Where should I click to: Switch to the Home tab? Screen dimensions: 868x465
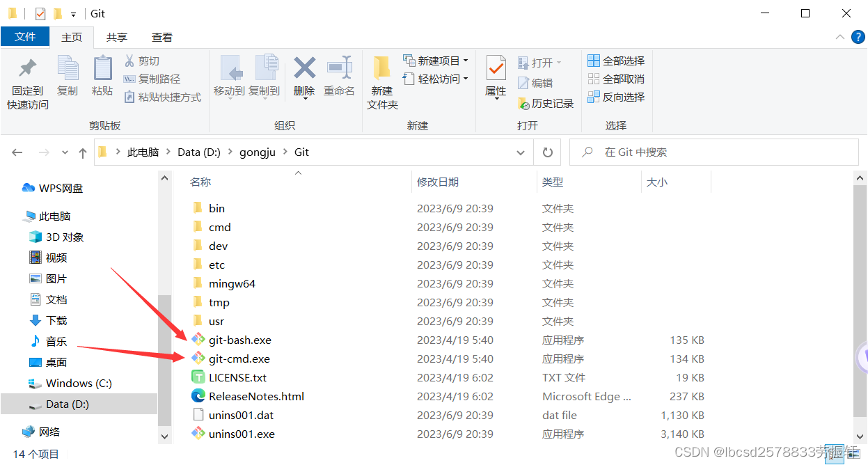coord(72,37)
